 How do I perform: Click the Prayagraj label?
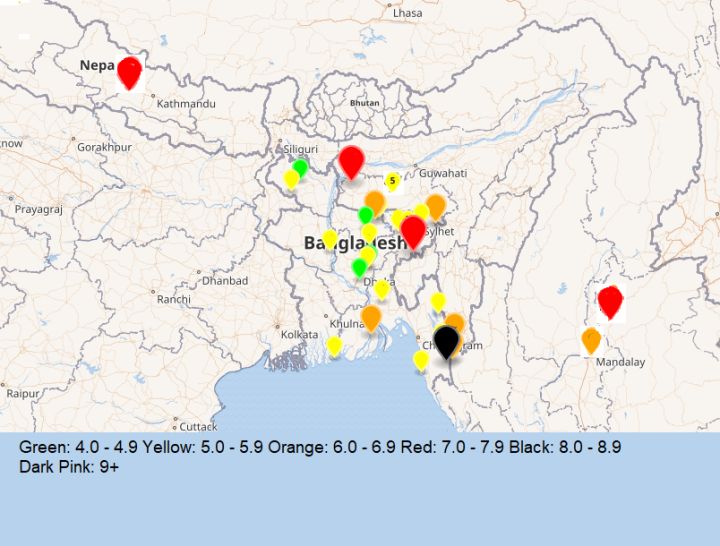(39, 209)
